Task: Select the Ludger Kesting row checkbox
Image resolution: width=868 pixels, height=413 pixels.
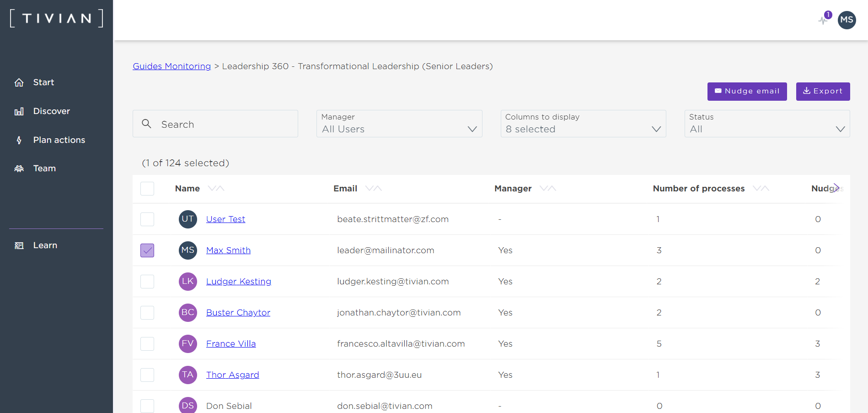Action: 147,282
